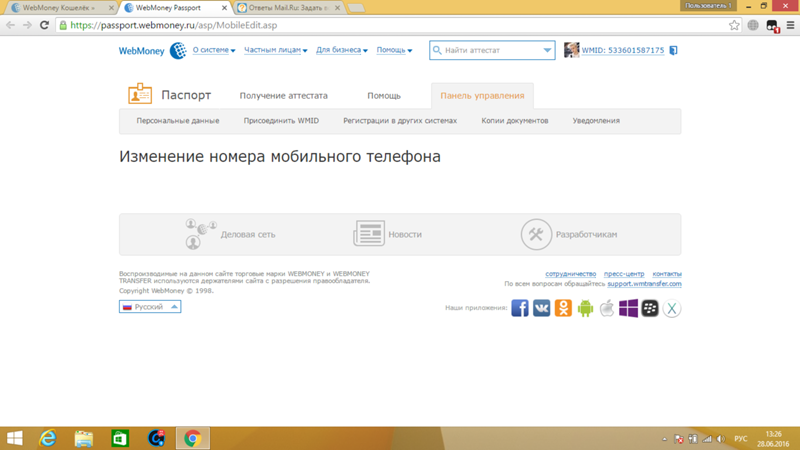Click the globe extension icon in toolbar

753,25
